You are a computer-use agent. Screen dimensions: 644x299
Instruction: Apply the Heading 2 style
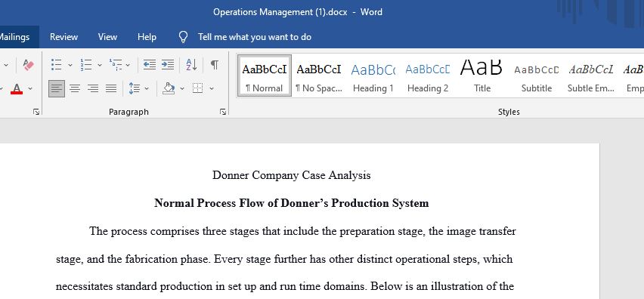coord(428,76)
